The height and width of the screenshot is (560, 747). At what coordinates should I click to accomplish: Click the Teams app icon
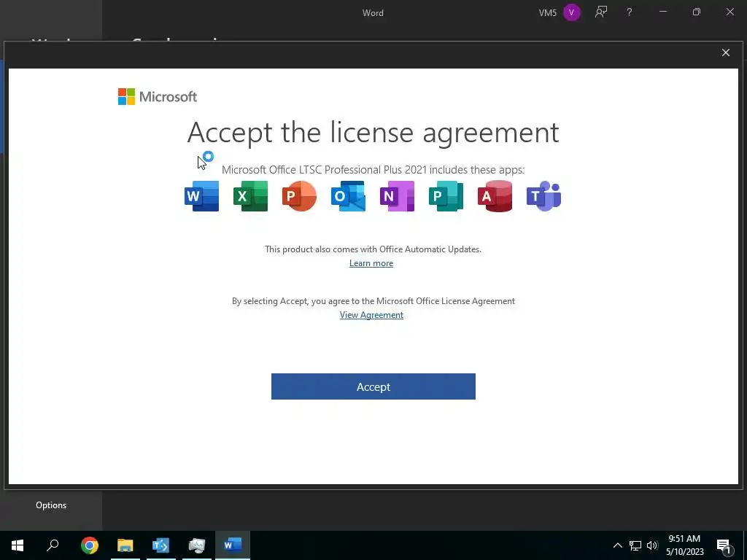tap(543, 195)
